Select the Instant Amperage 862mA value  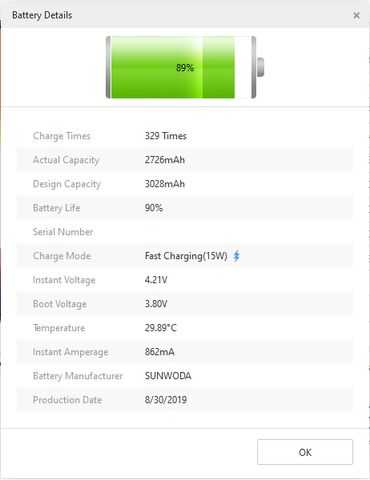[x=160, y=352]
